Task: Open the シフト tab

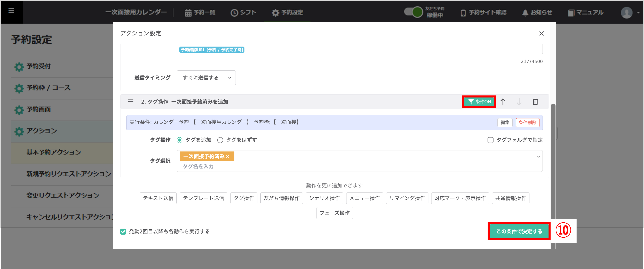Action: tap(243, 13)
